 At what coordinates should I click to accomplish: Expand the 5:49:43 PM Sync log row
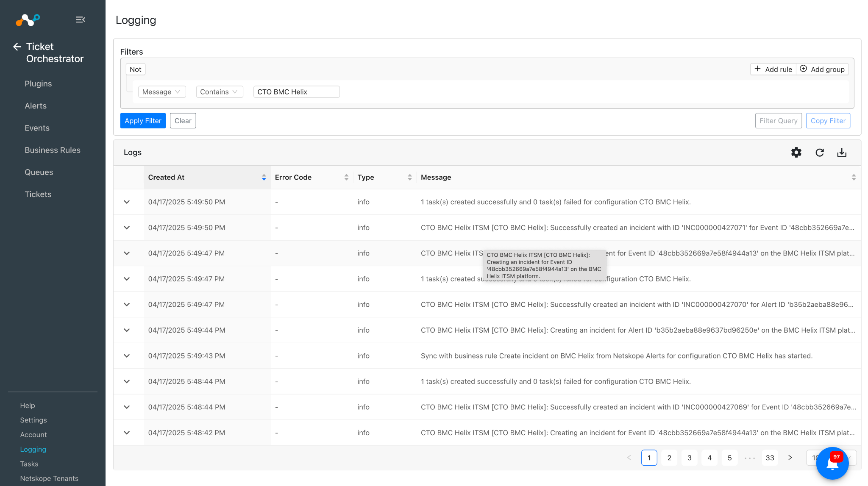click(x=127, y=356)
